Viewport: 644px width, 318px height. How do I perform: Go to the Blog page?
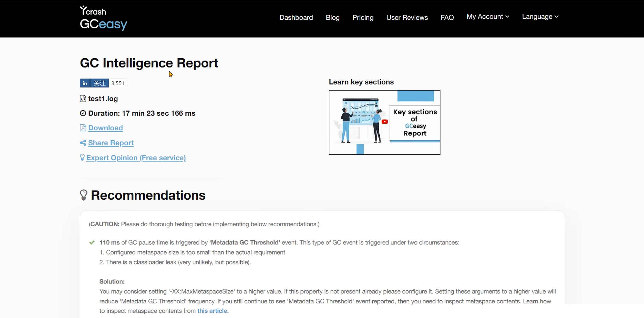333,17
